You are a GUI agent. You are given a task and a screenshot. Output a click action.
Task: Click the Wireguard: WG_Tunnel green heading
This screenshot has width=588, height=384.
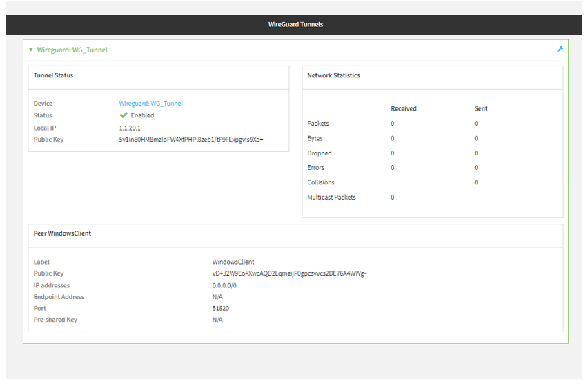coord(72,50)
